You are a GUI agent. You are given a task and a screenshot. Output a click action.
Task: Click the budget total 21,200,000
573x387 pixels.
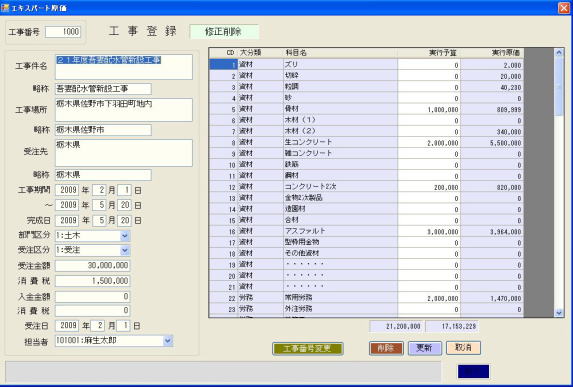point(396,326)
